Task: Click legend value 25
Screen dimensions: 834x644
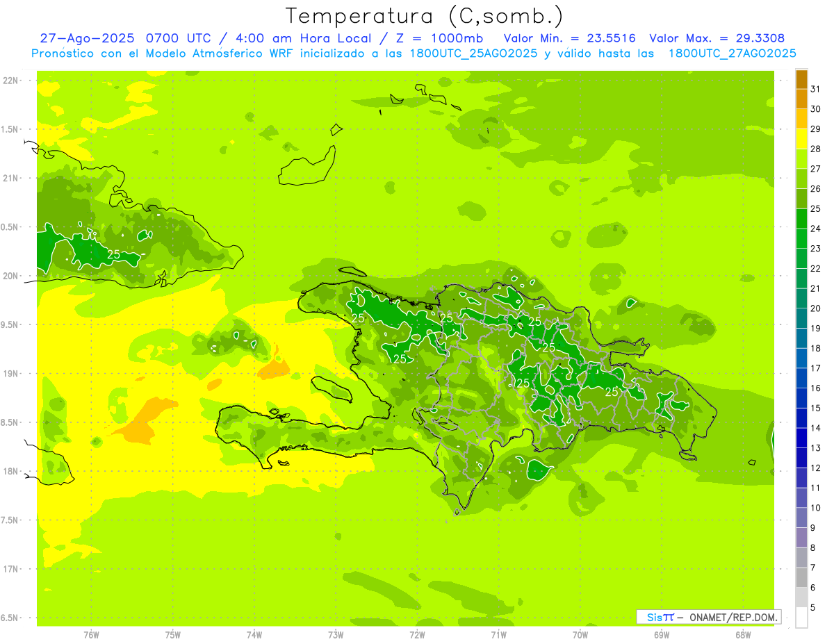Action: click(816, 208)
